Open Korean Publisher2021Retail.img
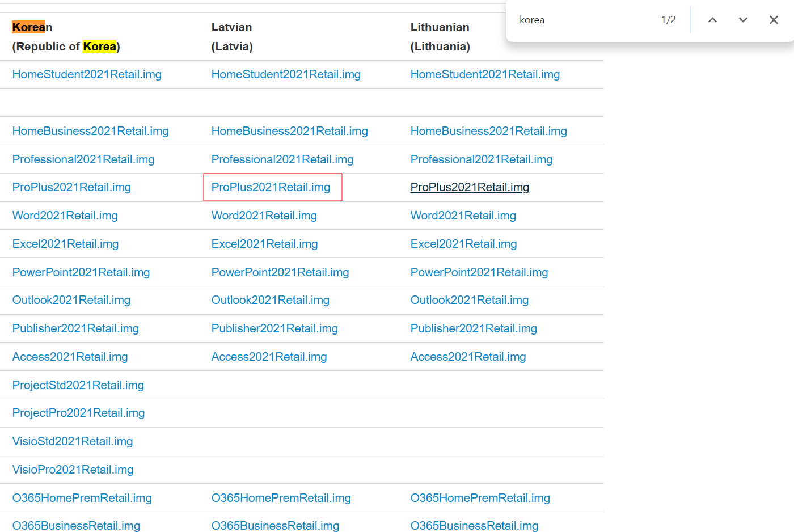The height and width of the screenshot is (532, 794). coord(75,328)
